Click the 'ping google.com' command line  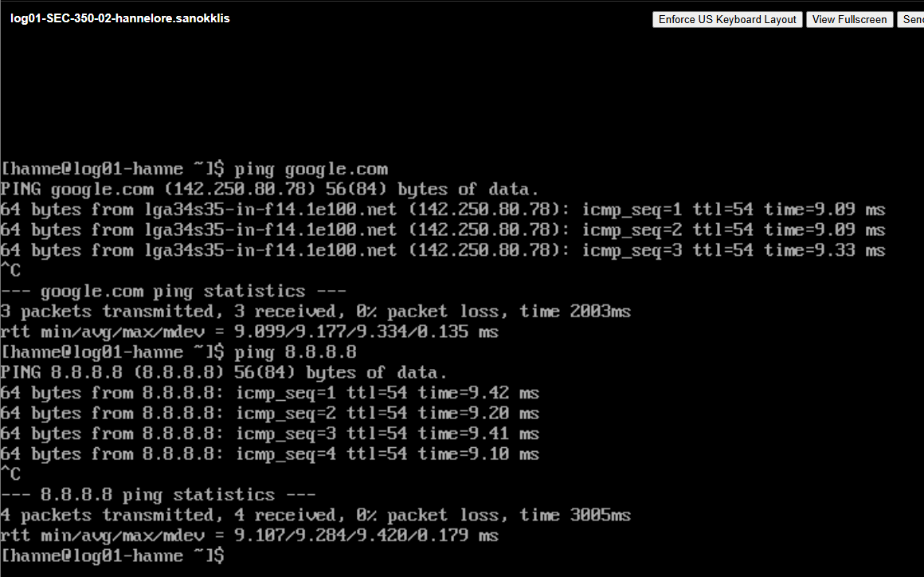tap(194, 169)
